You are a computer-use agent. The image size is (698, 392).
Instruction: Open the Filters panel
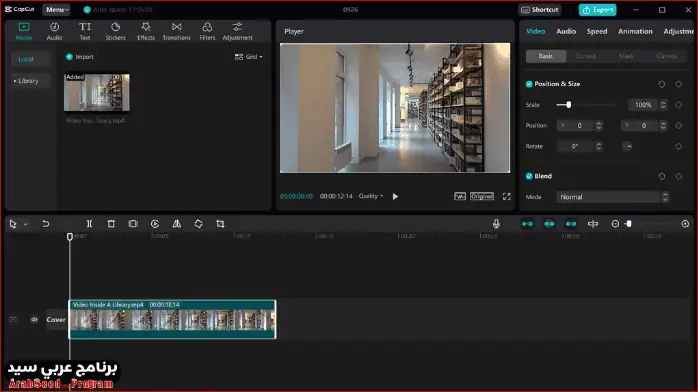(x=207, y=31)
